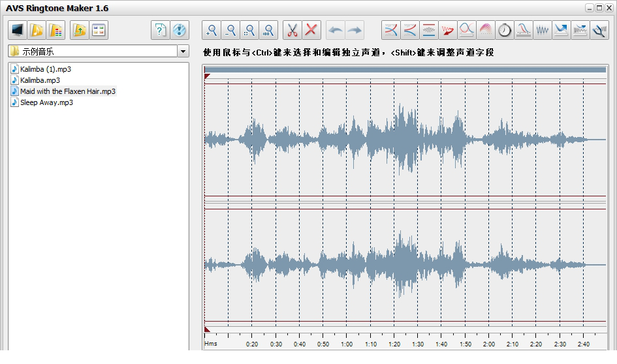Click the folder with green up arrow
The width and height of the screenshot is (617, 364).
click(80, 30)
